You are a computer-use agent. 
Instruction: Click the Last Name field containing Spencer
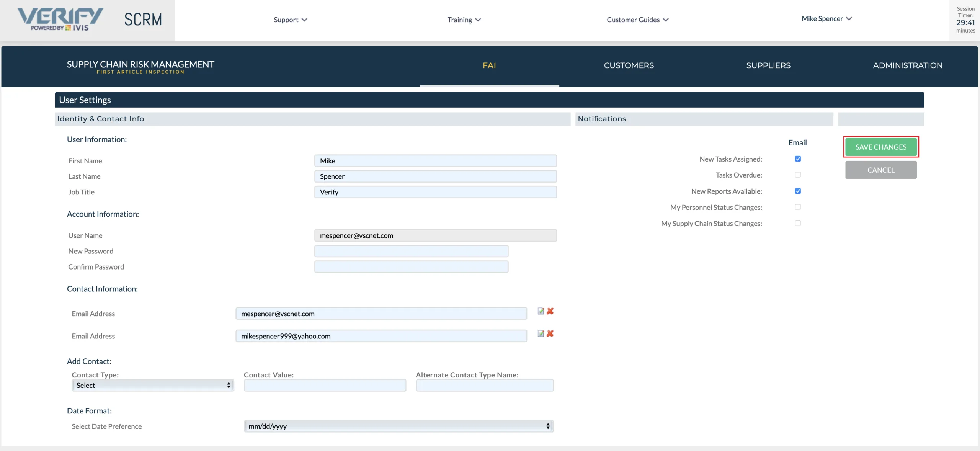coord(436,176)
